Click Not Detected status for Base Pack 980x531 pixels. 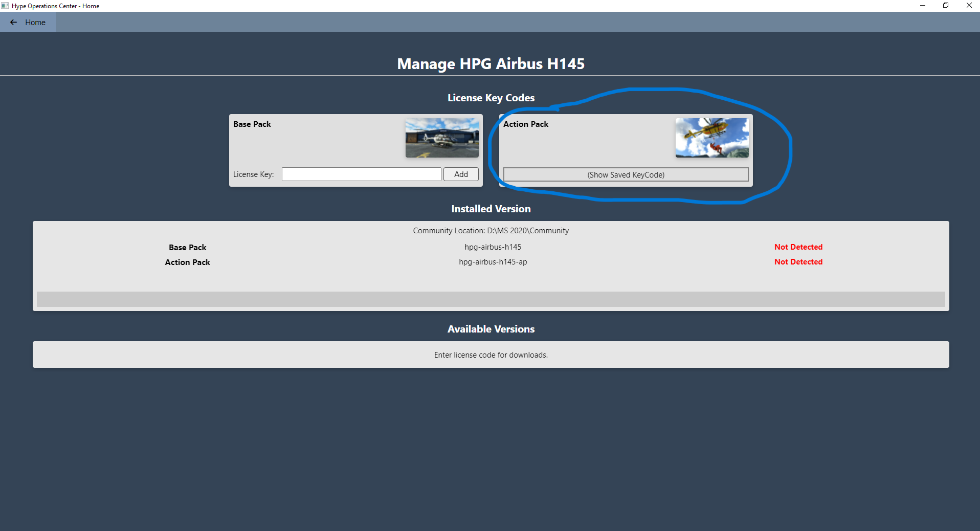tap(798, 247)
